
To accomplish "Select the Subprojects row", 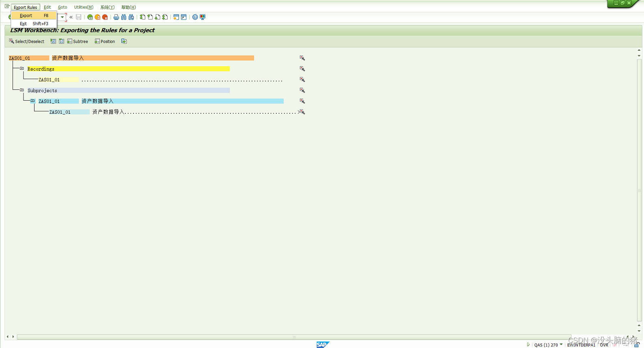I will coord(128,91).
